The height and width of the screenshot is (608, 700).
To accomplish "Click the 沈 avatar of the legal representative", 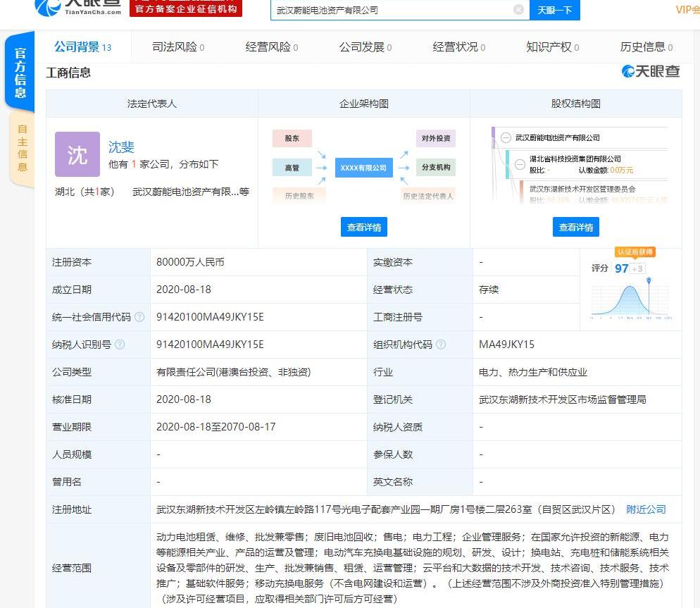I will [77, 154].
